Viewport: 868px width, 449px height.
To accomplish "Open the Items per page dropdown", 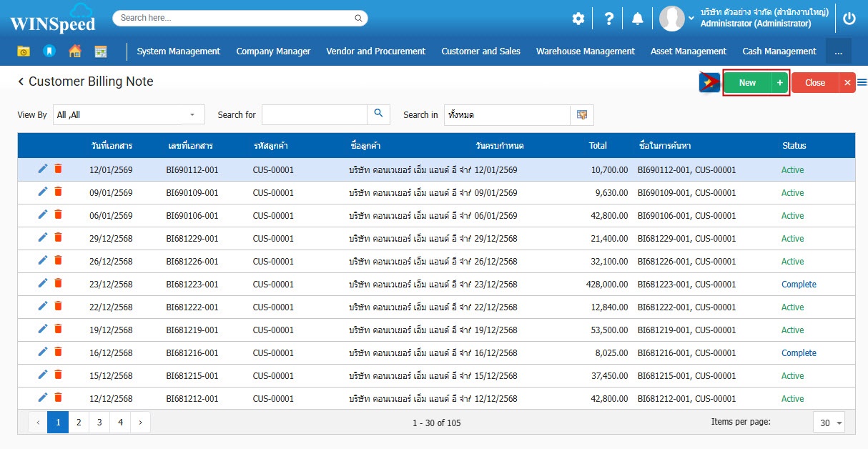I will click(829, 423).
